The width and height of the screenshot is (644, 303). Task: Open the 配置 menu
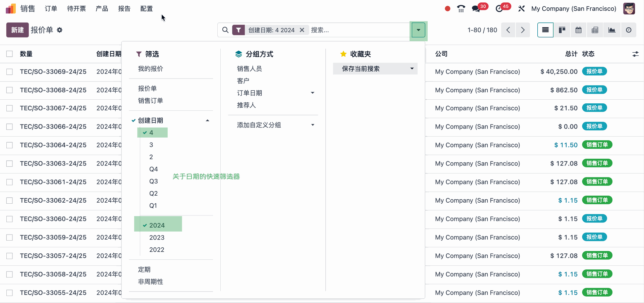point(146,9)
